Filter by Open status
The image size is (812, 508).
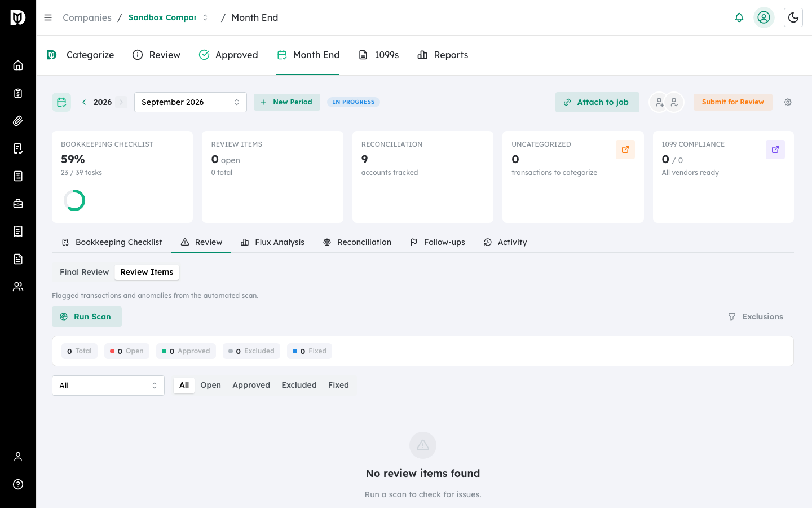click(x=211, y=385)
